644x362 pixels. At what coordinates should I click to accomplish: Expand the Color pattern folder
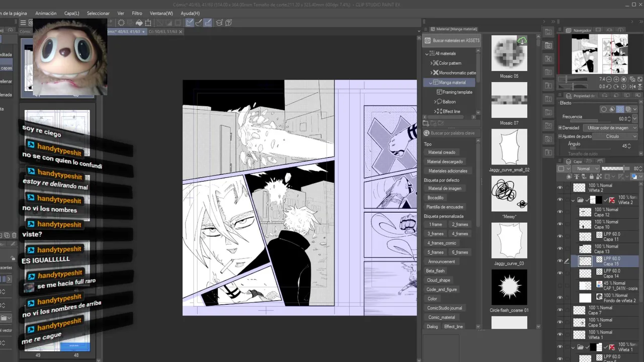[432, 63]
